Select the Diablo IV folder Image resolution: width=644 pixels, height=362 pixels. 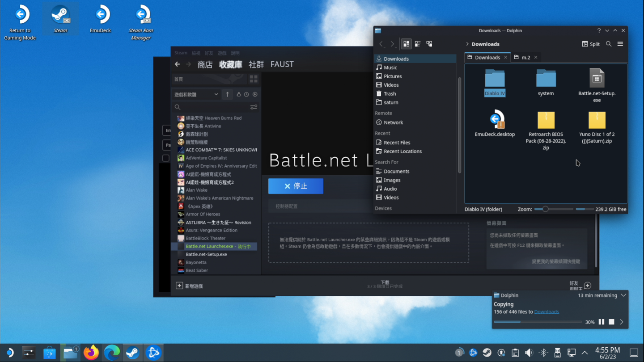tap(495, 83)
